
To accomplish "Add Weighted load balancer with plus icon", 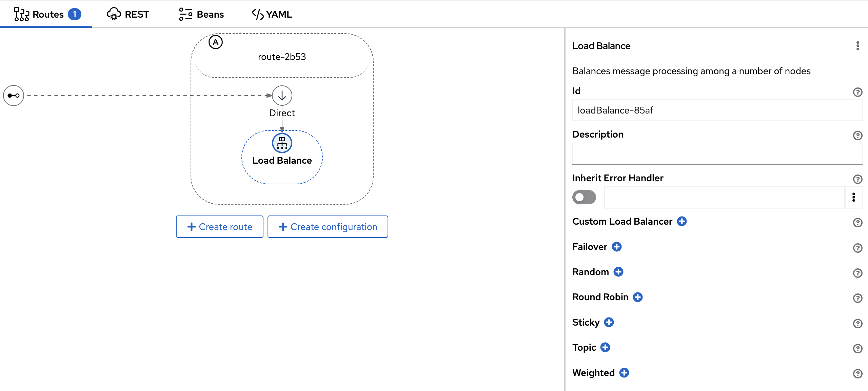I will pos(624,373).
